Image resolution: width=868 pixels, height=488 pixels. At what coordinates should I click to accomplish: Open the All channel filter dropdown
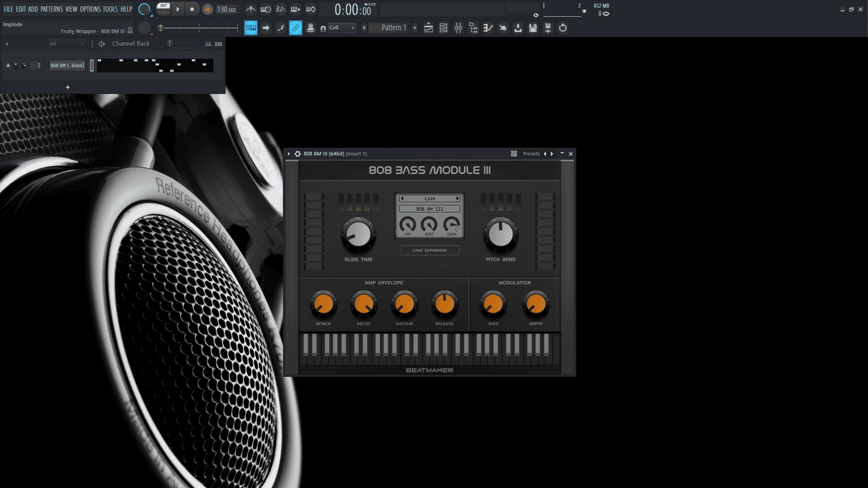click(x=67, y=44)
